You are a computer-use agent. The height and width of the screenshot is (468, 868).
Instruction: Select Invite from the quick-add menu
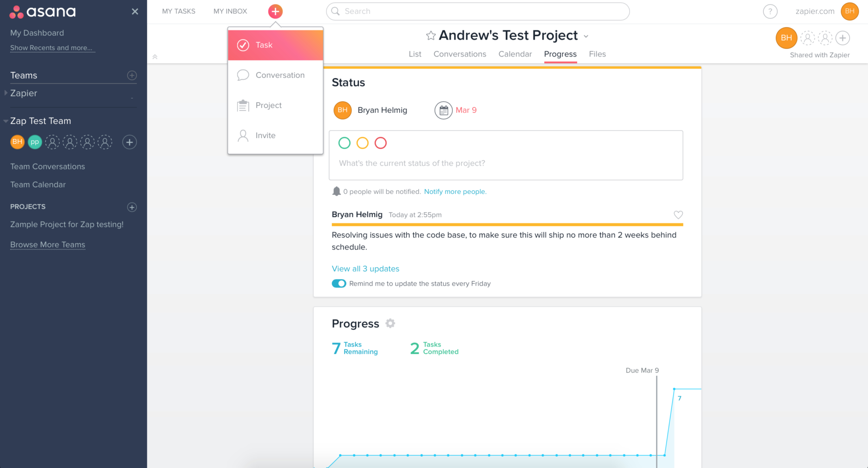point(275,136)
